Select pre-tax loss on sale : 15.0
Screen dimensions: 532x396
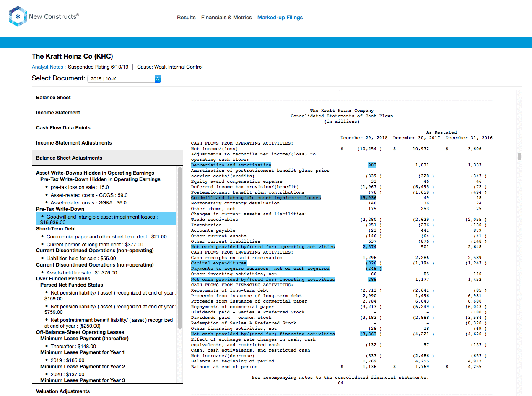click(x=80, y=187)
